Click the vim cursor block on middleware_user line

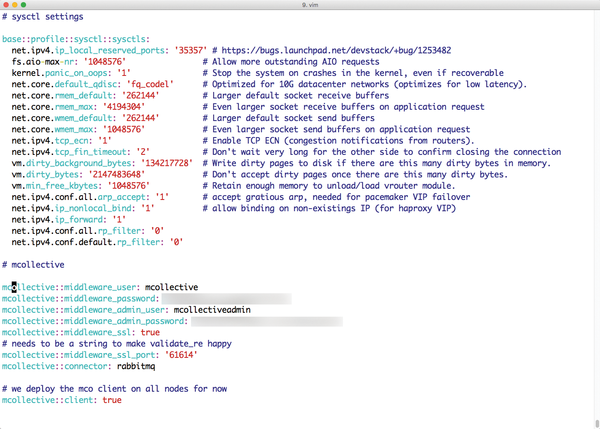(x=14, y=287)
